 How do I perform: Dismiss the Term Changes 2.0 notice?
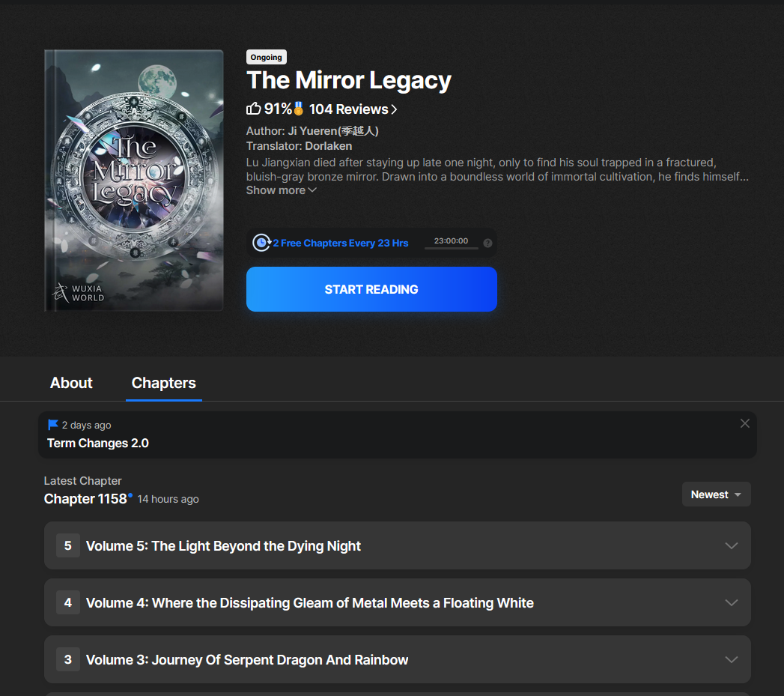744,423
